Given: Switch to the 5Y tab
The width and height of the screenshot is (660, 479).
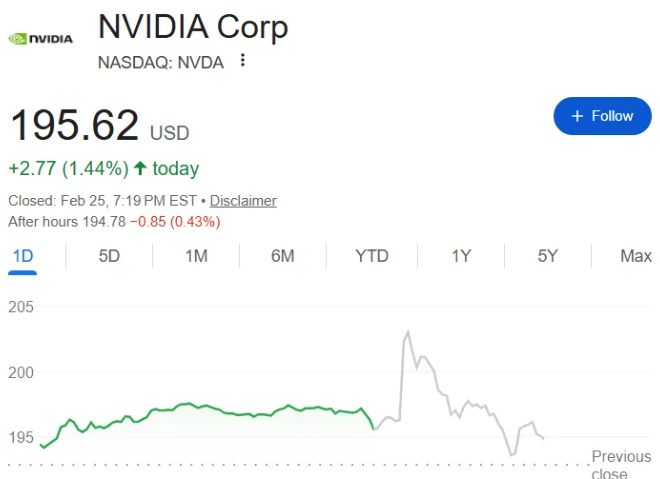Looking at the screenshot, I should tap(547, 256).
